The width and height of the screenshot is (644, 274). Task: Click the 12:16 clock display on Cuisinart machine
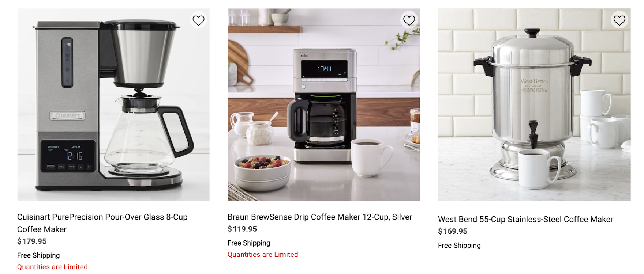(74, 156)
